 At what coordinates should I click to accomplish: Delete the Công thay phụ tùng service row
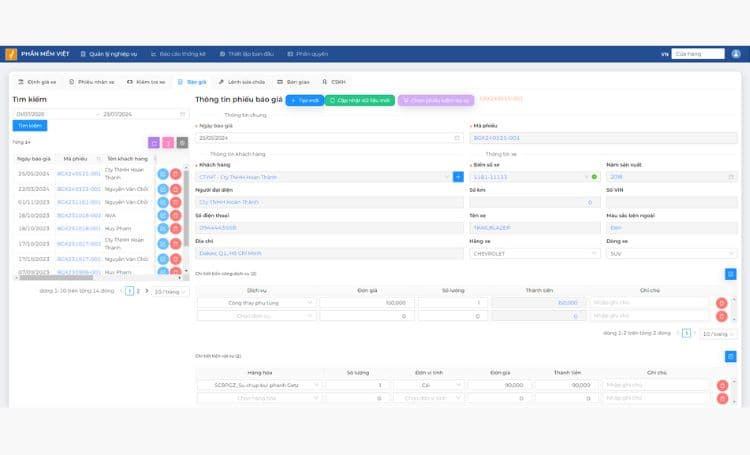pyautogui.click(x=721, y=303)
